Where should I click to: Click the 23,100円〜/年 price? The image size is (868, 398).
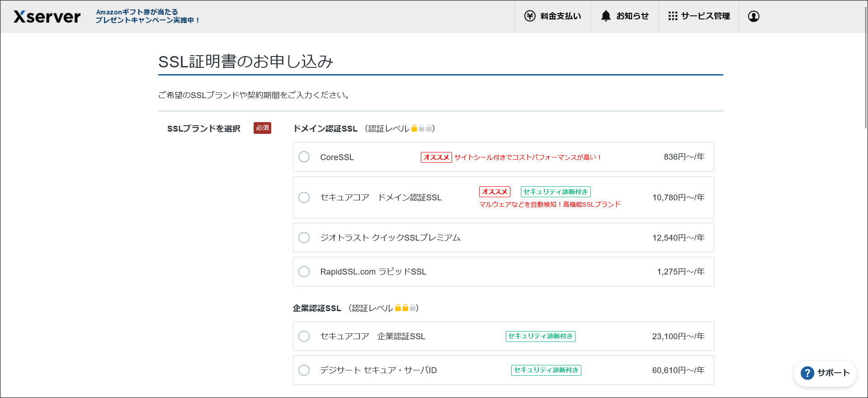click(678, 336)
